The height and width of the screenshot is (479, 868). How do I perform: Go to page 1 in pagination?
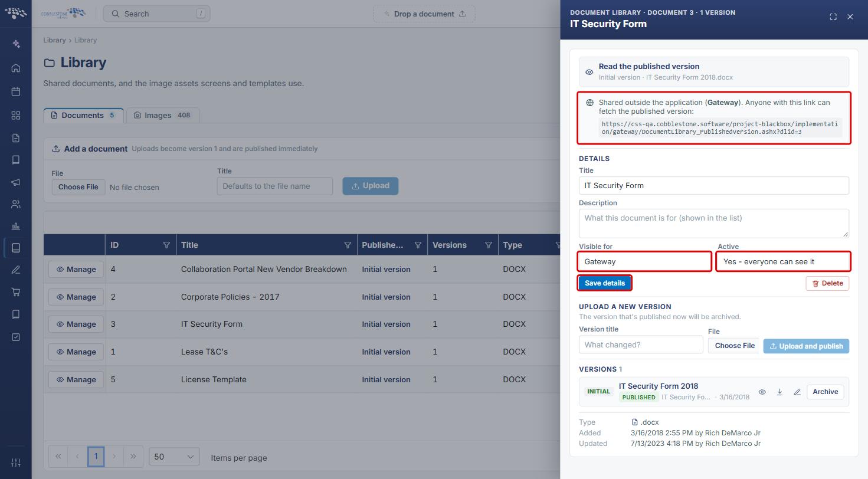click(x=96, y=457)
